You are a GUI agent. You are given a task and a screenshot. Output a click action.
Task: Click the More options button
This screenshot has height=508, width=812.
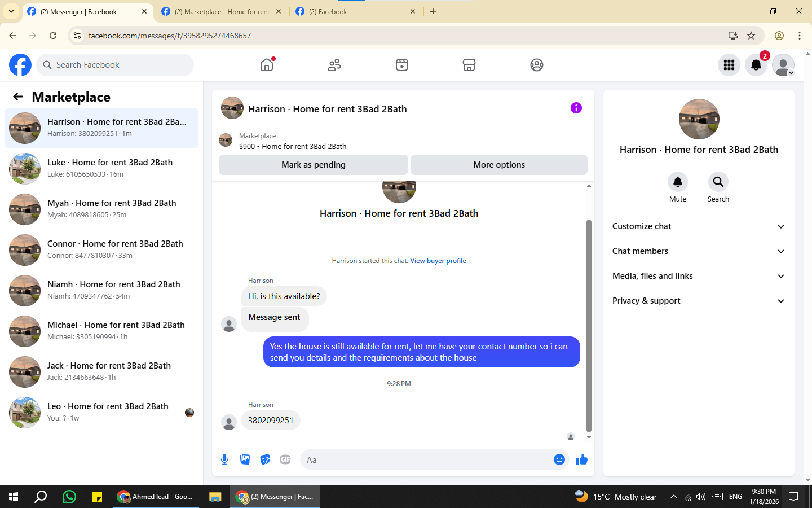(x=499, y=165)
